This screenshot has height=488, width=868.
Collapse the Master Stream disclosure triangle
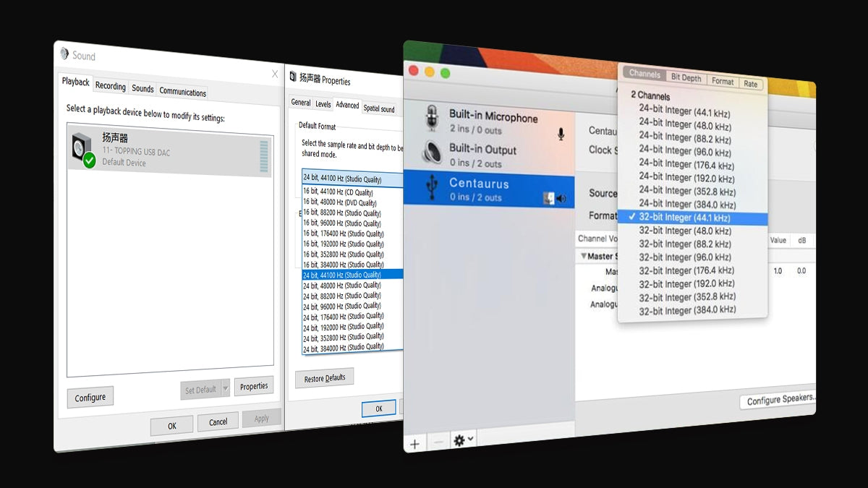[x=584, y=256]
